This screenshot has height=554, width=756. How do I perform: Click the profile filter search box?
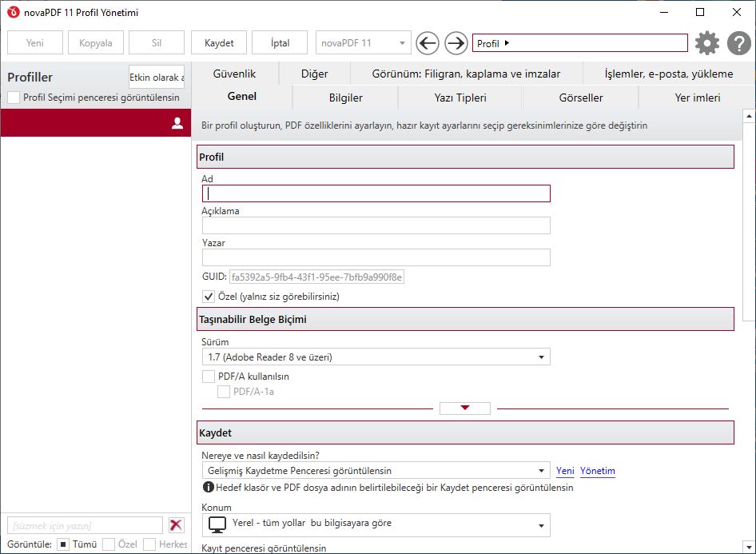[85, 525]
